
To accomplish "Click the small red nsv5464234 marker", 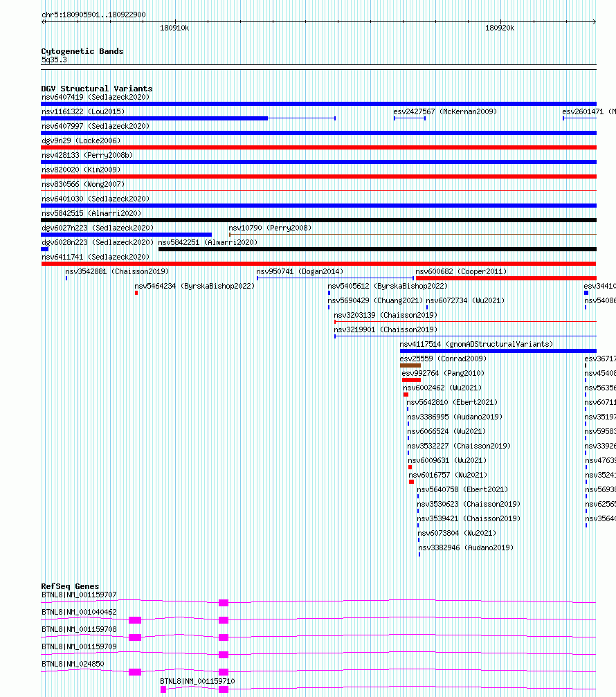I will (136, 293).
